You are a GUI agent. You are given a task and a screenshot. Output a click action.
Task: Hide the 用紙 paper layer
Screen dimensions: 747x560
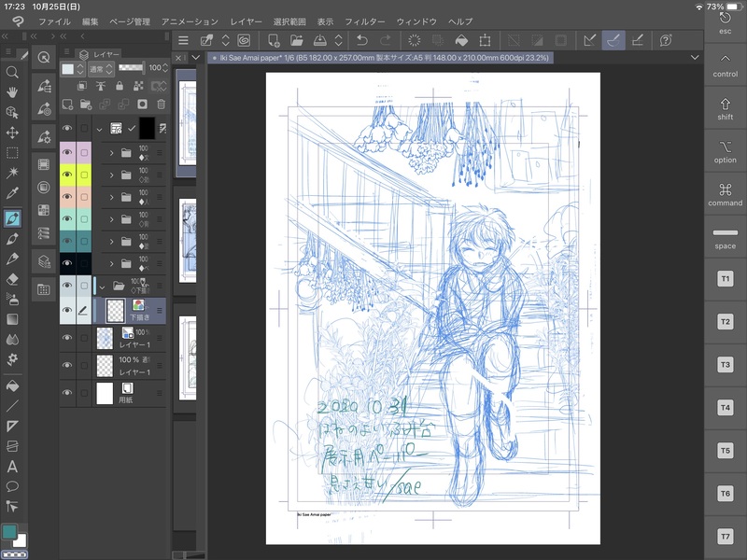pyautogui.click(x=67, y=393)
